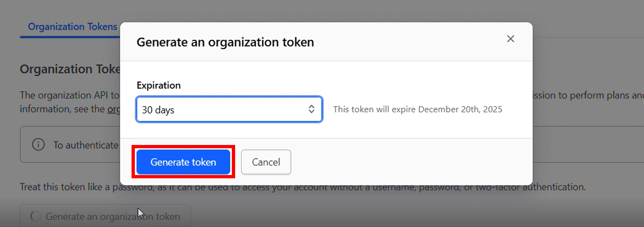
Task: Click the Organization Tokens section heading behind dialog
Action: click(x=70, y=69)
